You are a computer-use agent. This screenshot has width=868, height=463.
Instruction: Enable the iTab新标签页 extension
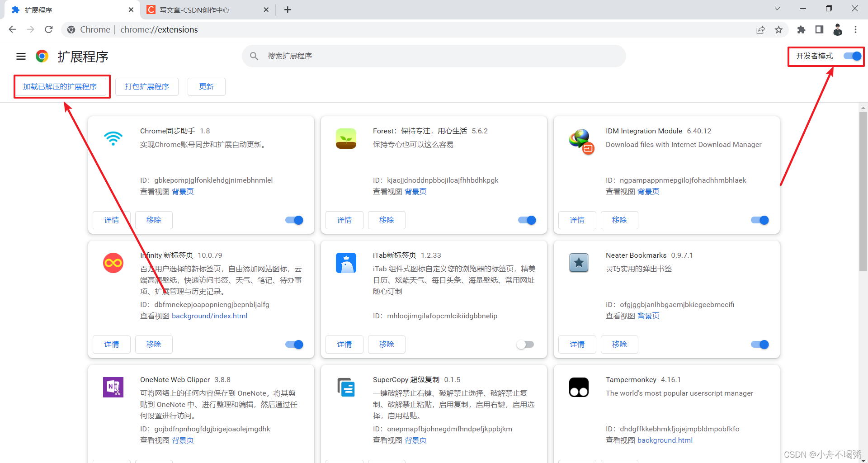click(x=525, y=344)
